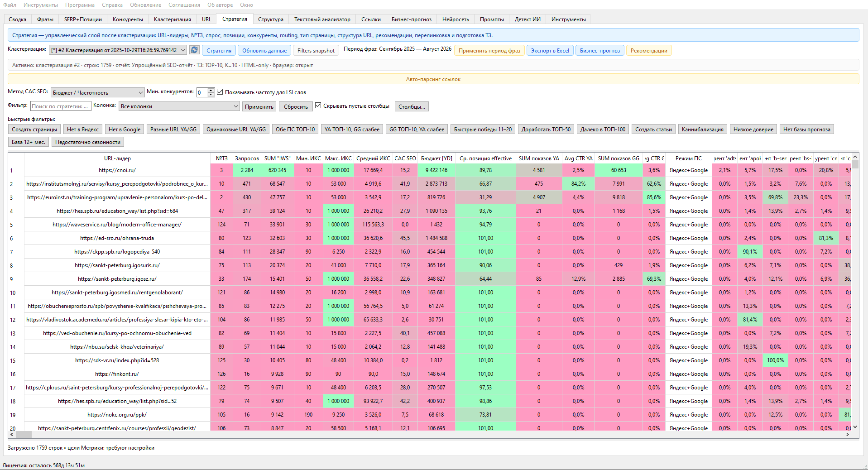Open the Файл menu
868x470 pixels.
(x=10, y=5)
